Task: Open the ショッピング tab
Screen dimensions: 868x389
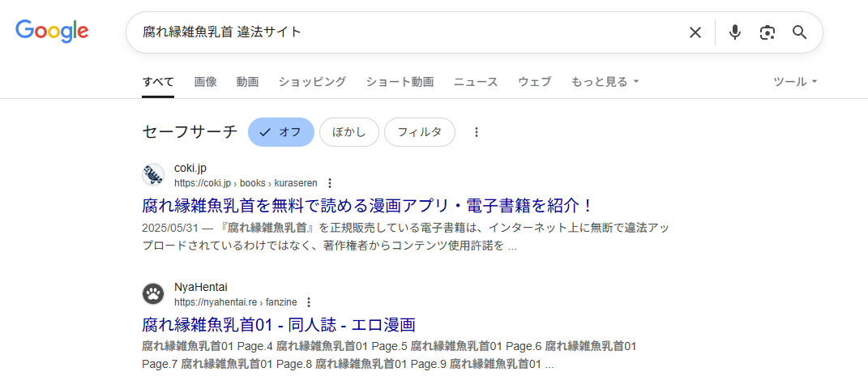Action: tap(312, 82)
